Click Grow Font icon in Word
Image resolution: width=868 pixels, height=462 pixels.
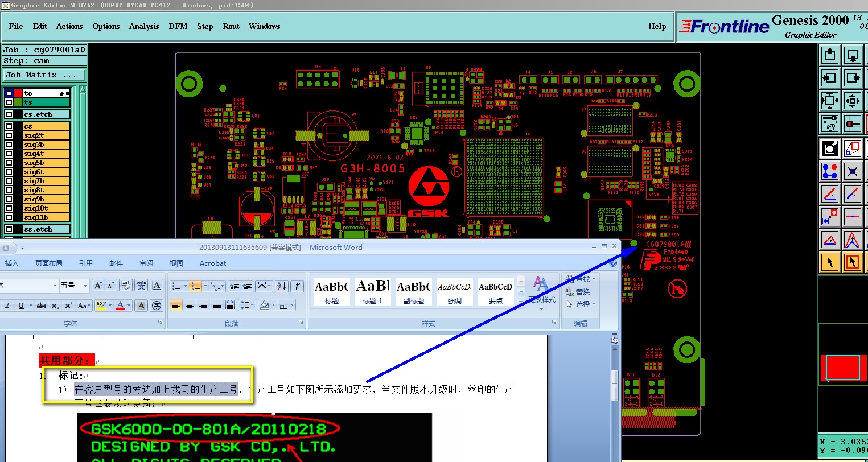point(98,286)
